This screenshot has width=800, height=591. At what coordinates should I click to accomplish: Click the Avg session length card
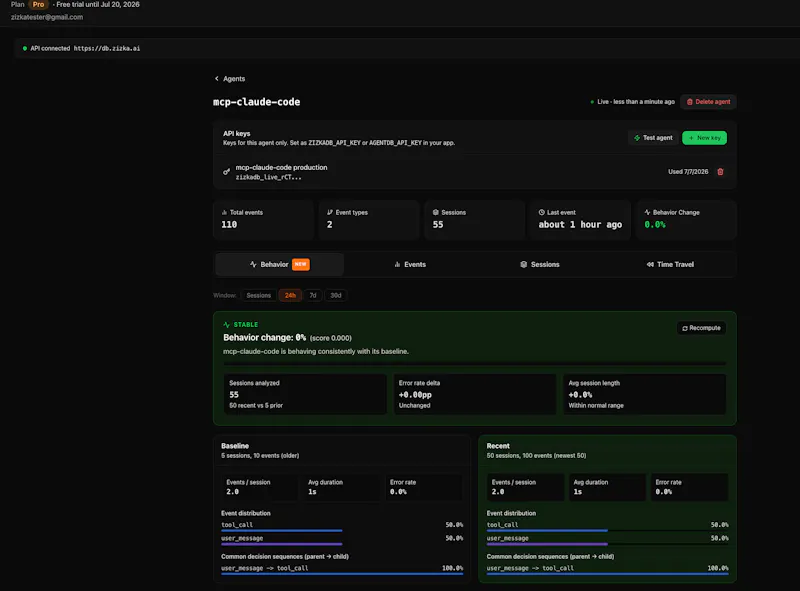[644, 394]
